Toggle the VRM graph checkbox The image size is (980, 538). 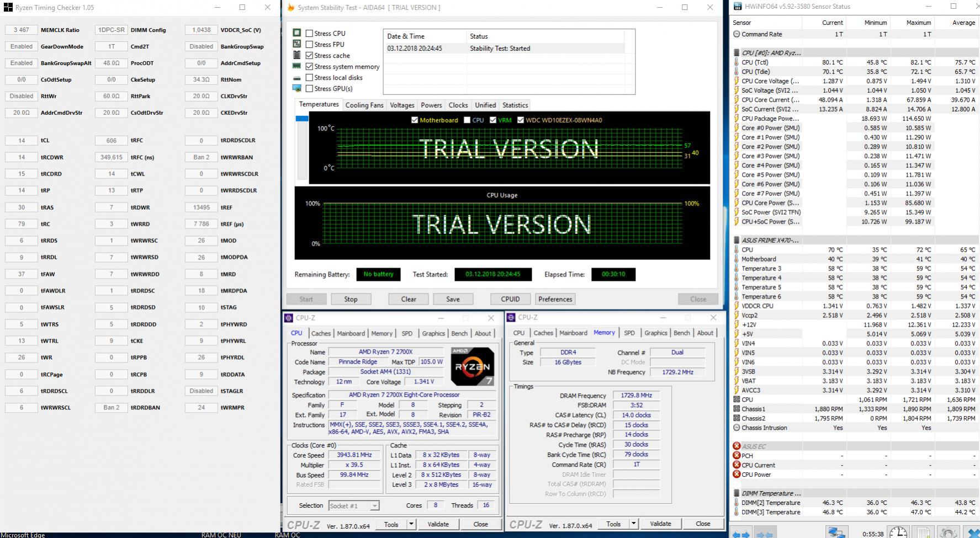tap(493, 120)
